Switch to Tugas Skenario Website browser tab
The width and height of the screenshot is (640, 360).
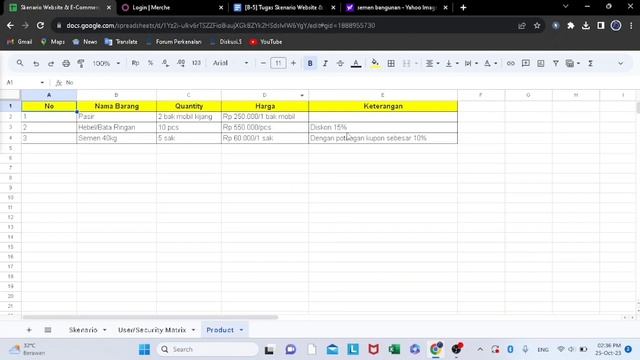tap(284, 7)
